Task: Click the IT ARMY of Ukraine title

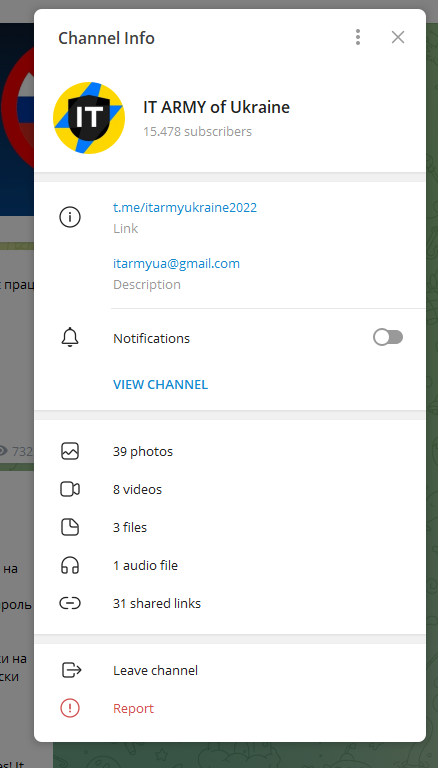Action: point(216,107)
